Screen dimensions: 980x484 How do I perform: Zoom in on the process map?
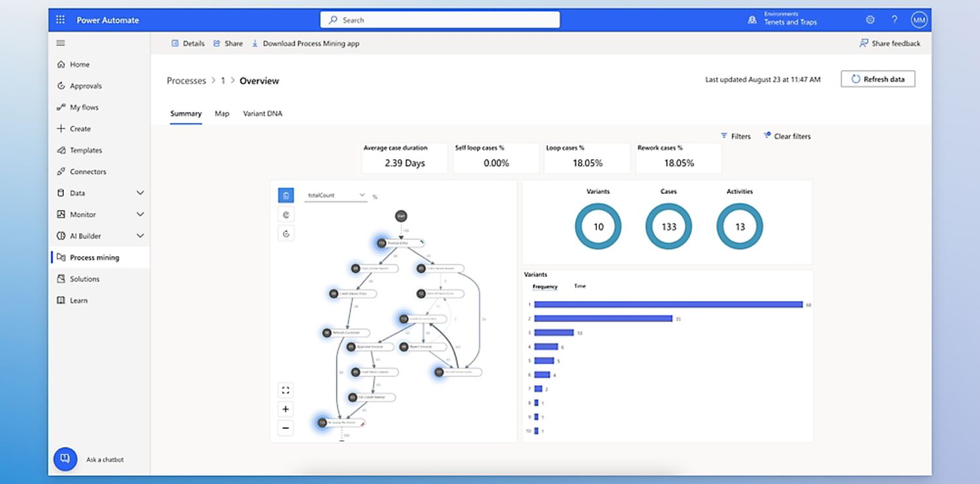(x=286, y=410)
